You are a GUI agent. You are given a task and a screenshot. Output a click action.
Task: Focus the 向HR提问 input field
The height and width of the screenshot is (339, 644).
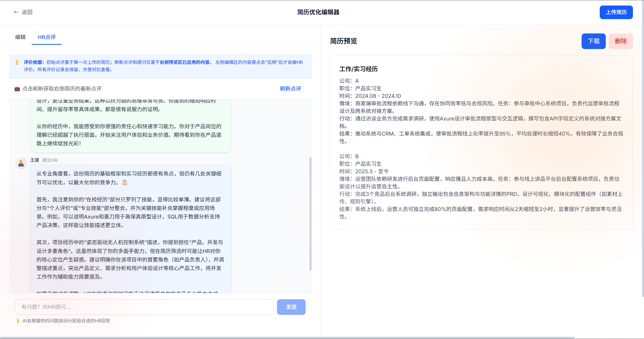click(144, 307)
